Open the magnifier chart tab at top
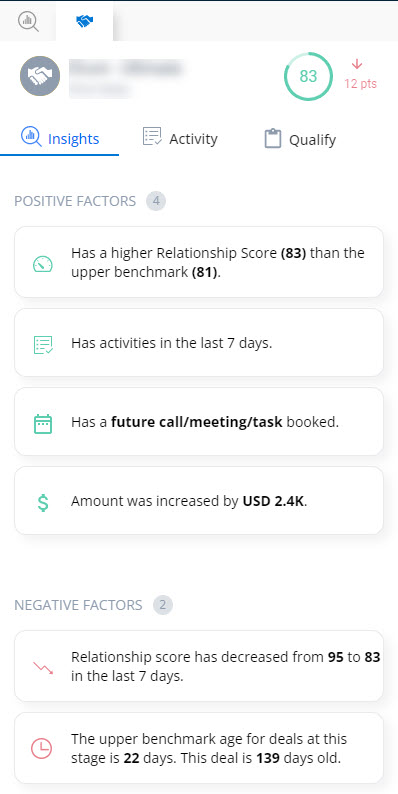 pyautogui.click(x=28, y=21)
